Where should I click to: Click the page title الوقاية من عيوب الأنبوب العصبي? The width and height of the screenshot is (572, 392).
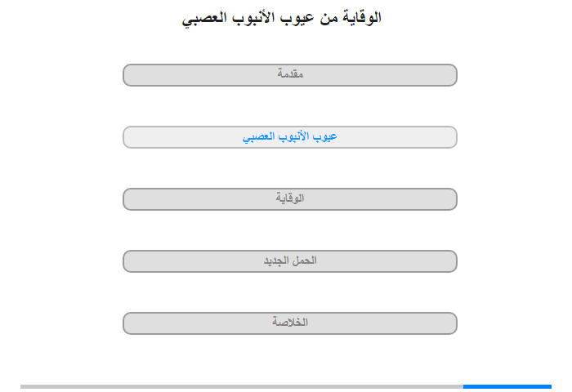(x=281, y=18)
